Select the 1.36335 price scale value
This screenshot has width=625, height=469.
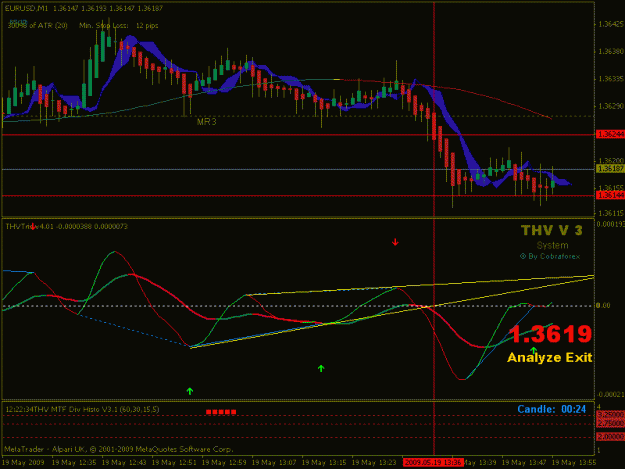coord(611,79)
